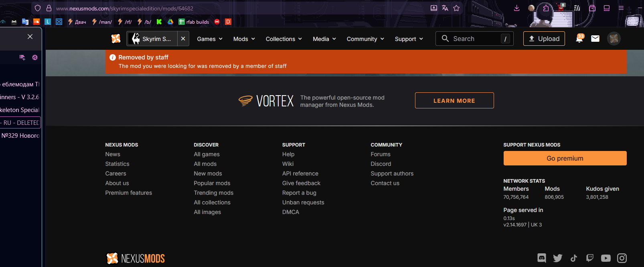
Task: Click the Nexus Mods logo in the header
Action: 116,39
